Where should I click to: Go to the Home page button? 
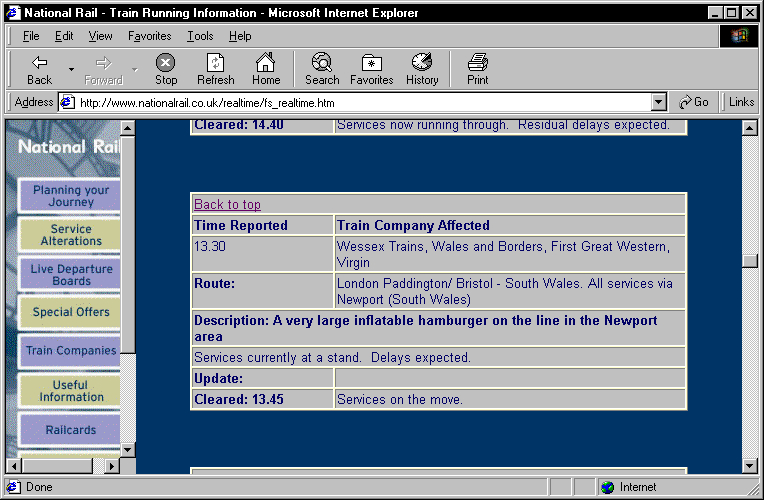coord(266,70)
